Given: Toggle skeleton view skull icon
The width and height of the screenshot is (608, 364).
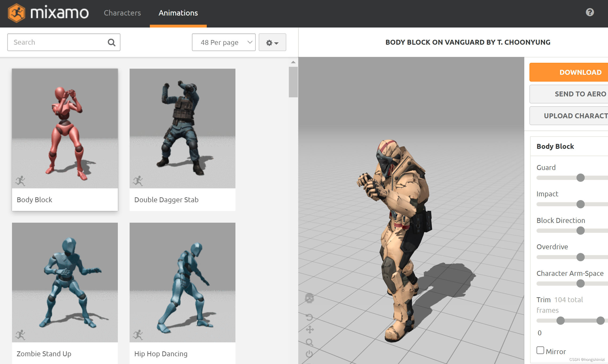Looking at the screenshot, I should pos(309,298).
